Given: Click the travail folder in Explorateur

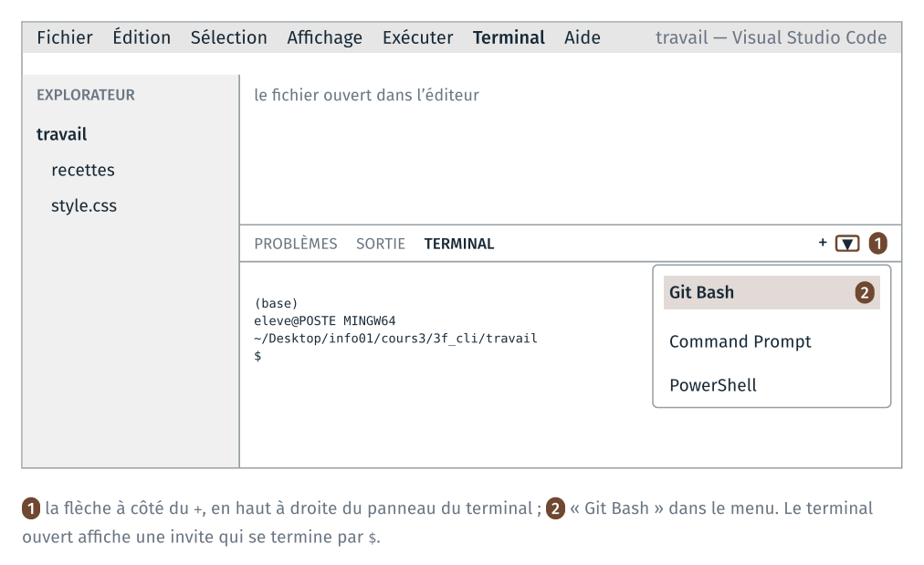Looking at the screenshot, I should pyautogui.click(x=62, y=134).
